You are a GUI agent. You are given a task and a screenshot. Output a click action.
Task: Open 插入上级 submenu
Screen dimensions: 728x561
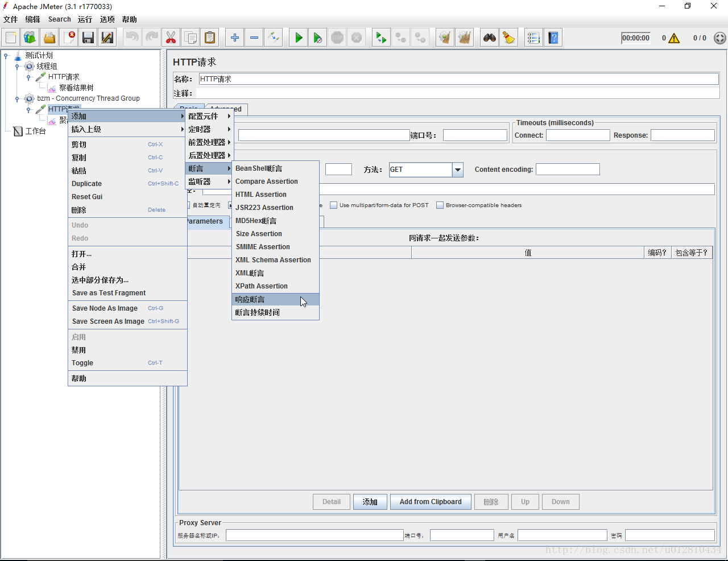tap(127, 129)
